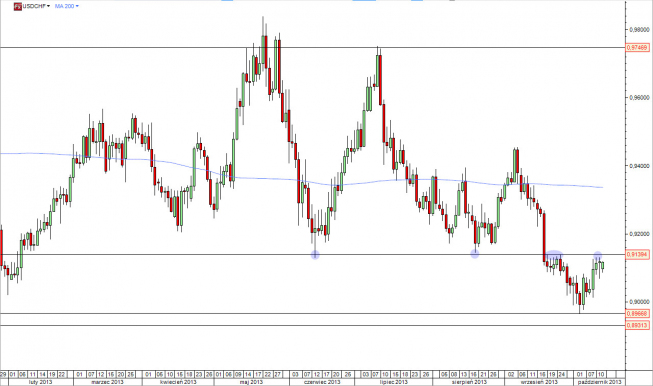Open the MA 200 indicator dropdown
The height and width of the screenshot is (386, 653).
(x=67, y=6)
